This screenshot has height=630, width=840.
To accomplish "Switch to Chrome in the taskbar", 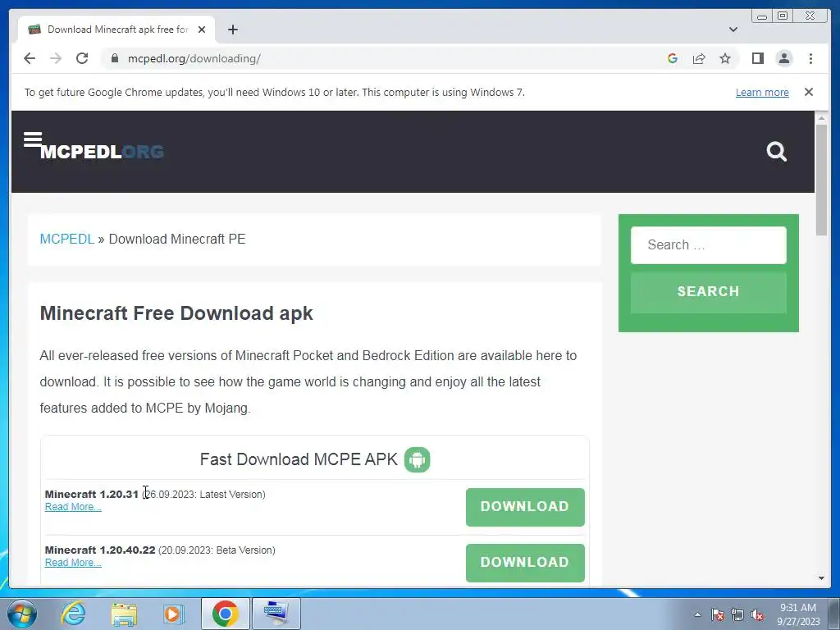I will 225,614.
